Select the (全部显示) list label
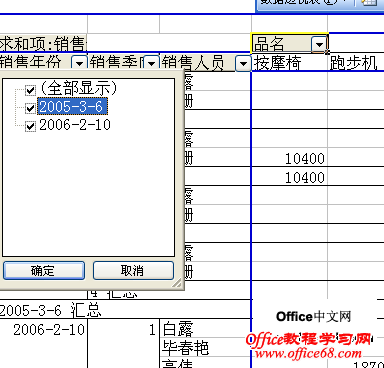Screen dimensions: 384x368 [x=79, y=88]
